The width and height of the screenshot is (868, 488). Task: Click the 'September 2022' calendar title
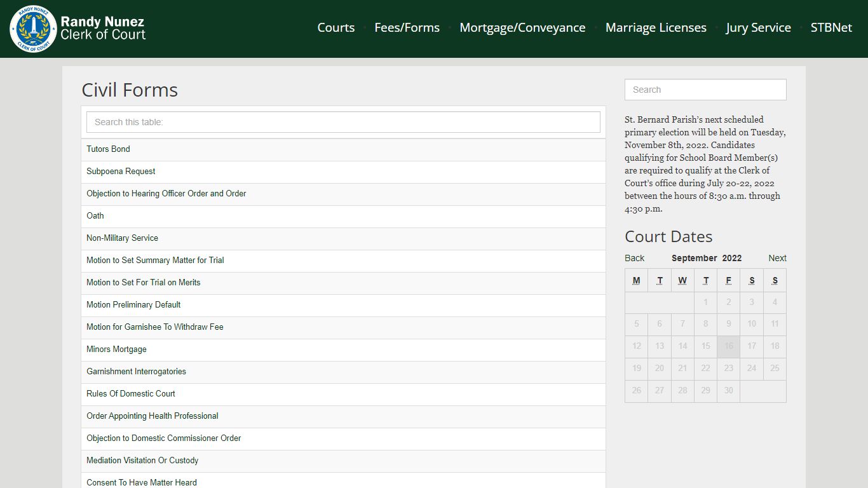point(707,258)
